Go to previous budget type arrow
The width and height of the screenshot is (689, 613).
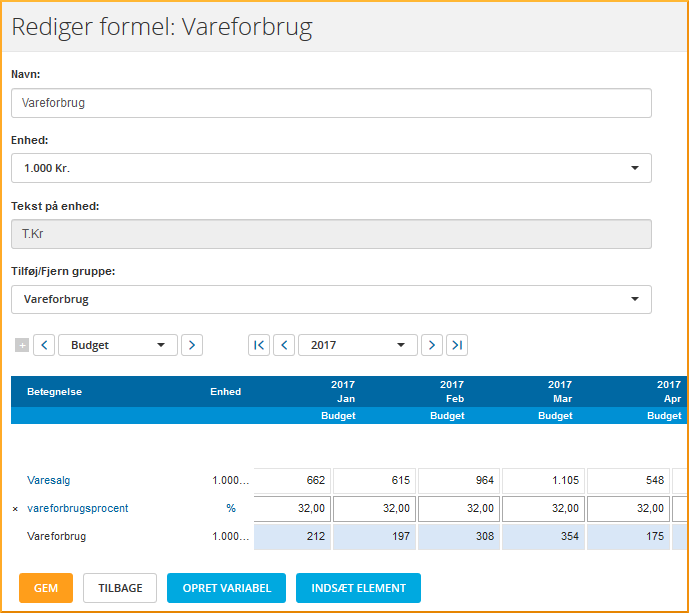point(44,345)
